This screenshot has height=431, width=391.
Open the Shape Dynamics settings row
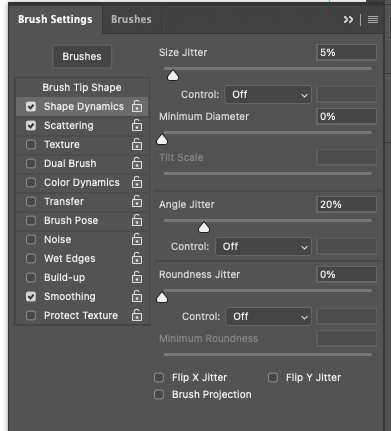tap(82, 107)
